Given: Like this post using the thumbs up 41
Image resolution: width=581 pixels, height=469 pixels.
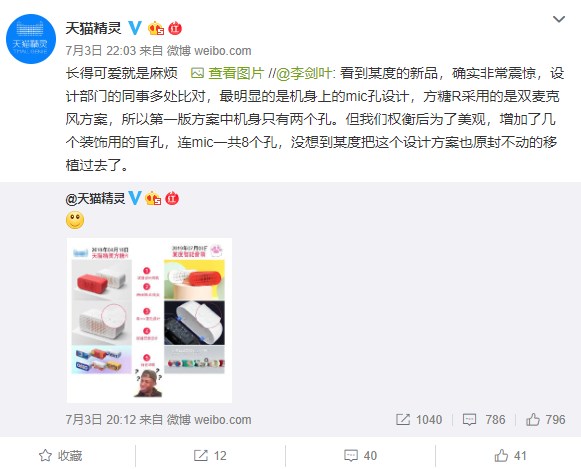Looking at the screenshot, I should 510,455.
